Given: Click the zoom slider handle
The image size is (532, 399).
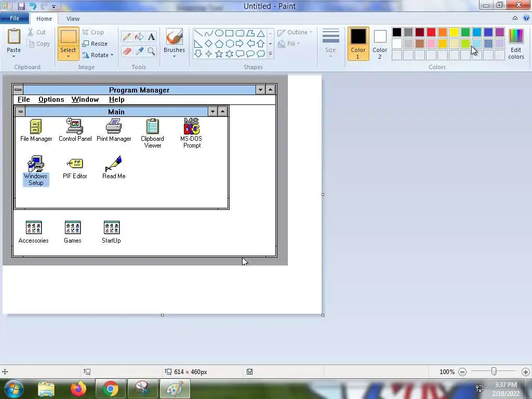Looking at the screenshot, I should pyautogui.click(x=494, y=372).
